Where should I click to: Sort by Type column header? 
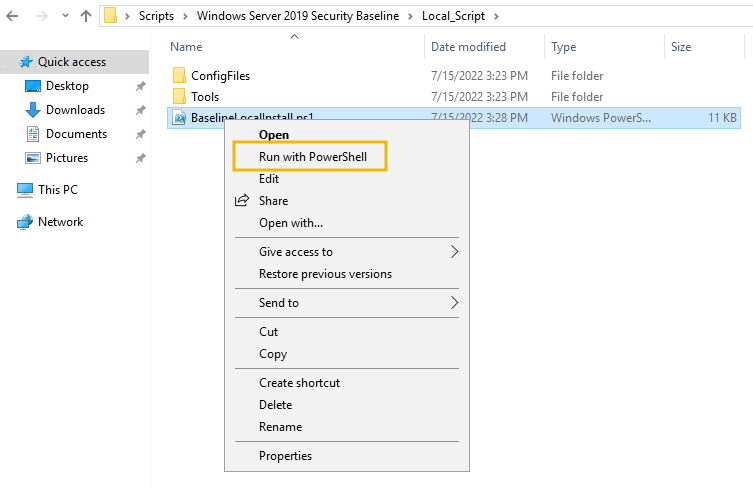(x=563, y=47)
